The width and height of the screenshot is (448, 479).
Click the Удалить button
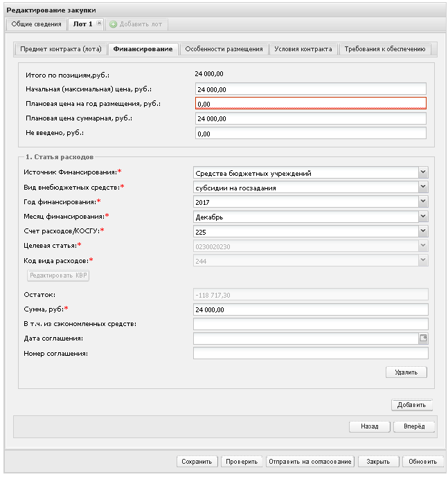[x=406, y=372]
